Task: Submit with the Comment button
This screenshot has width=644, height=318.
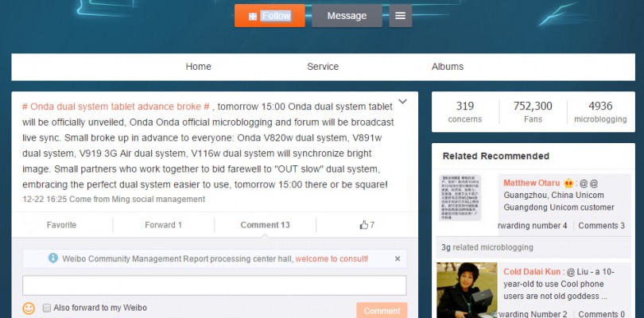Action: (x=382, y=311)
